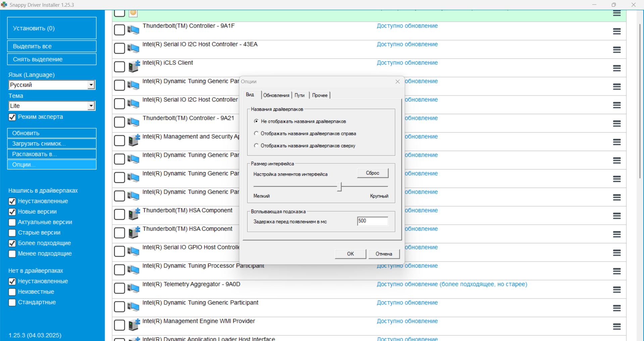Open hamburger menu for Thunderbolt Controller - 9A1F
The height and width of the screenshot is (341, 644).
click(x=617, y=31)
